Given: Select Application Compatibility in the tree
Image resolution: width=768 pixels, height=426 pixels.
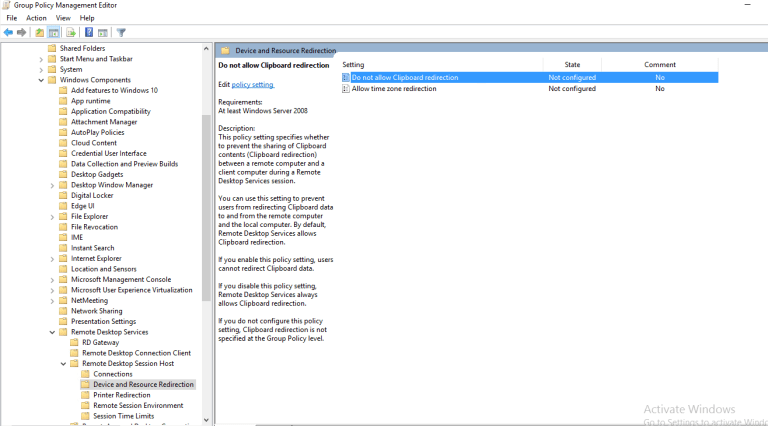Looking at the screenshot, I should tap(111, 111).
